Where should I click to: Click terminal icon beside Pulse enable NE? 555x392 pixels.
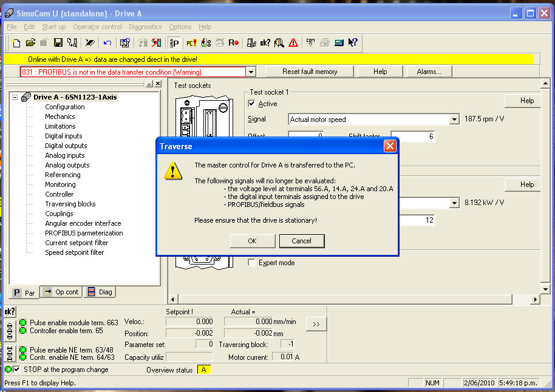10,353
